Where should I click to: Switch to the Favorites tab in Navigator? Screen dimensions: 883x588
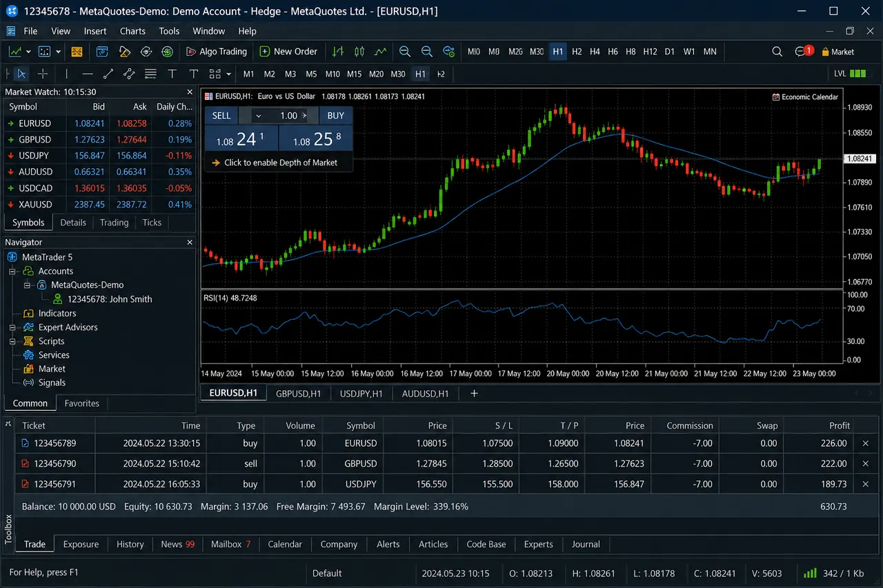tap(82, 403)
